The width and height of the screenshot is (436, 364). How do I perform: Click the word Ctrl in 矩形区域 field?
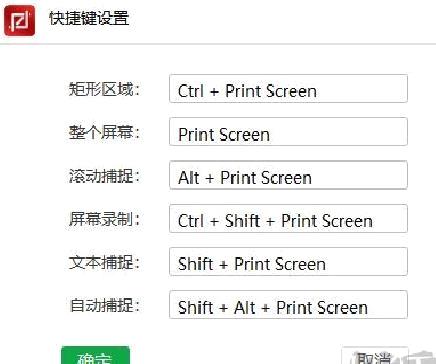point(191,91)
